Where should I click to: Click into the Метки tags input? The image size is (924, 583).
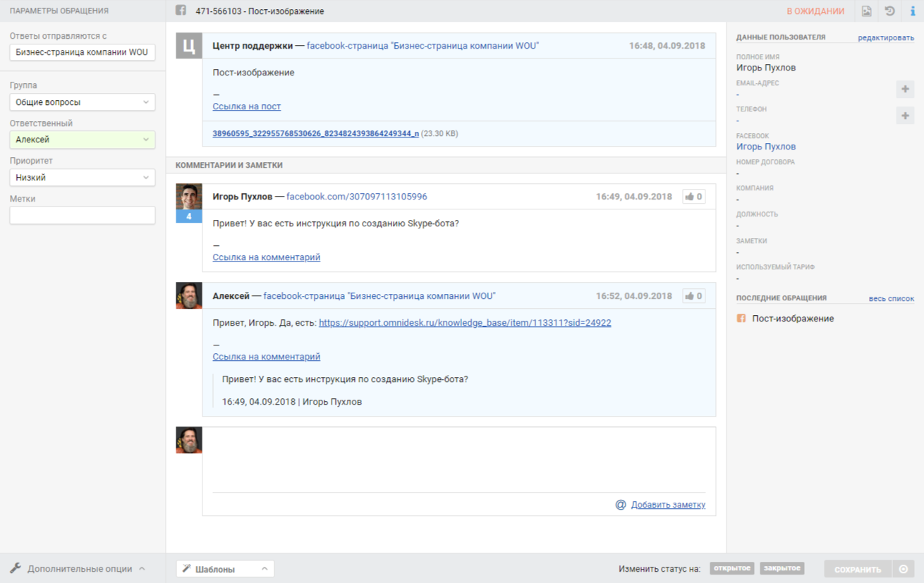click(83, 215)
